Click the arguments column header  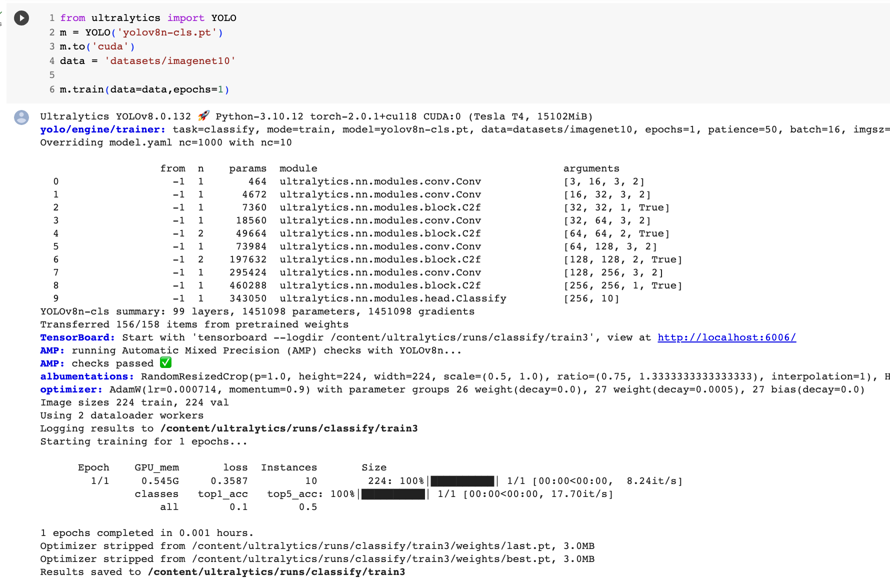(591, 168)
